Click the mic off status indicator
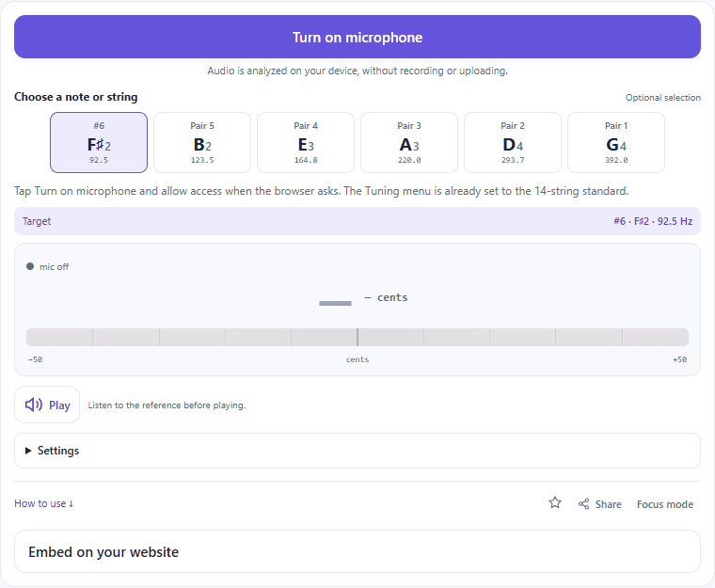This screenshot has height=588, width=715. (x=47, y=267)
